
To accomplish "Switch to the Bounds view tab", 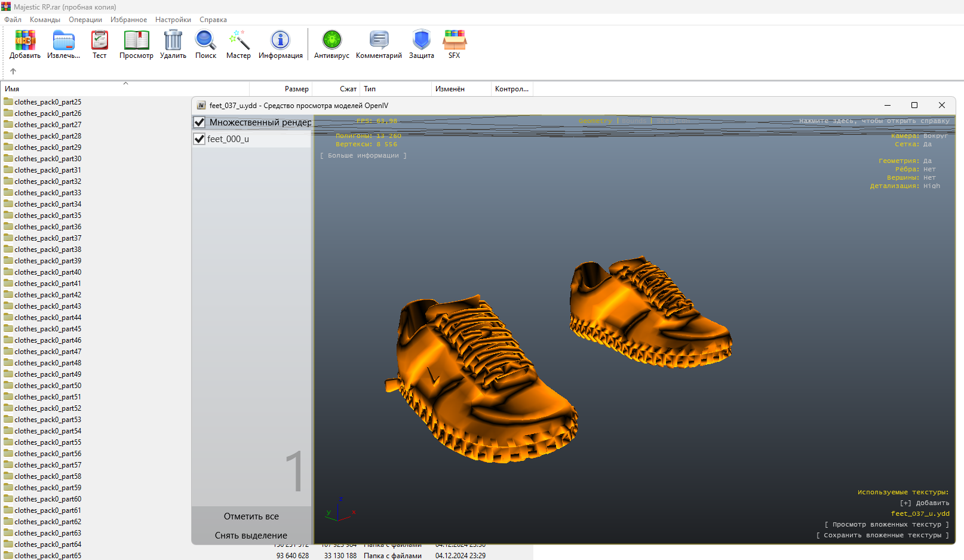I will click(x=634, y=121).
